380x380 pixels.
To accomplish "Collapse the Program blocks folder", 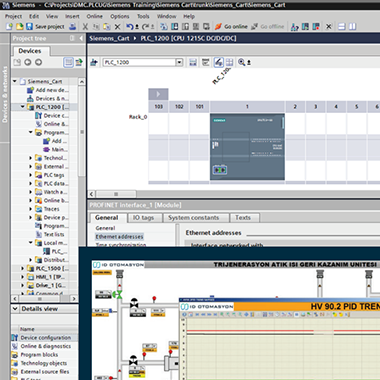I will [31, 132].
